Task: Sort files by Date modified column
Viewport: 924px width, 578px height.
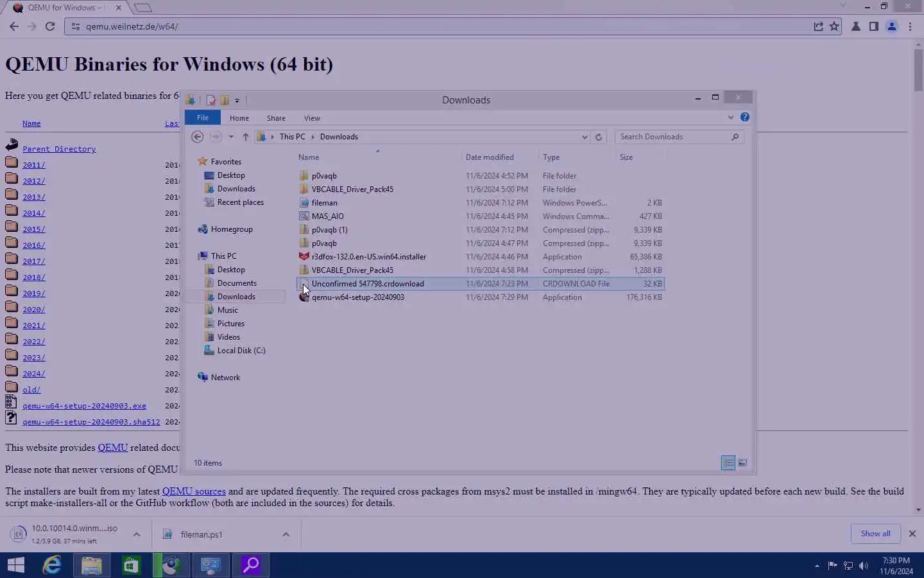Action: (x=490, y=157)
